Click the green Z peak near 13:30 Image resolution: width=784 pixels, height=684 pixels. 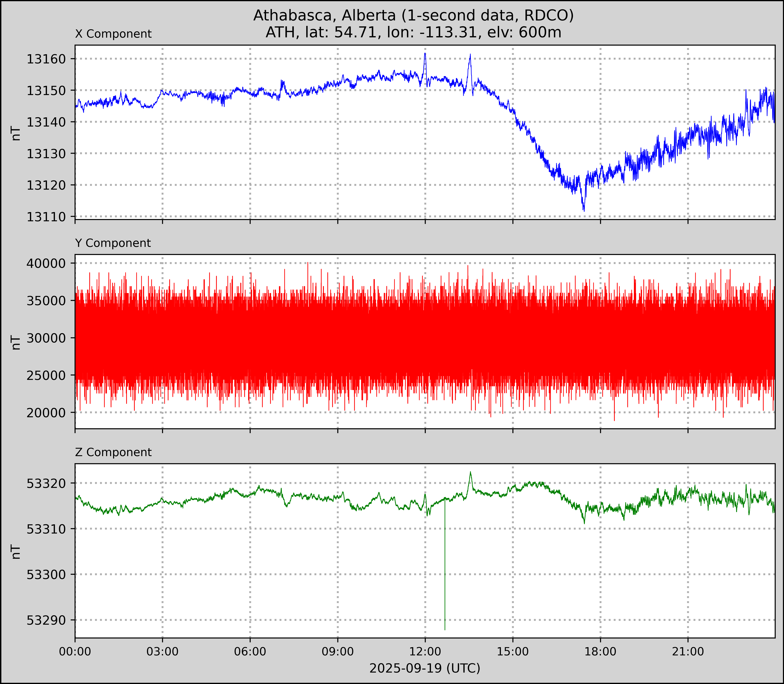pyautogui.click(x=470, y=472)
